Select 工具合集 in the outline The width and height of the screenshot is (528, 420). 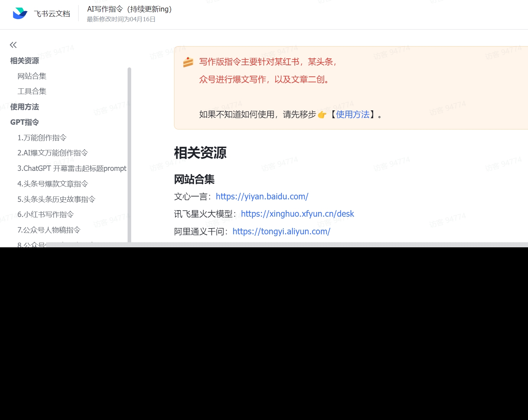coord(32,91)
